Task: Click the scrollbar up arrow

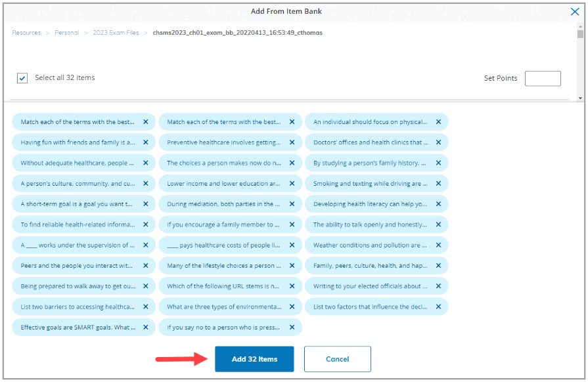Action: tap(580, 26)
